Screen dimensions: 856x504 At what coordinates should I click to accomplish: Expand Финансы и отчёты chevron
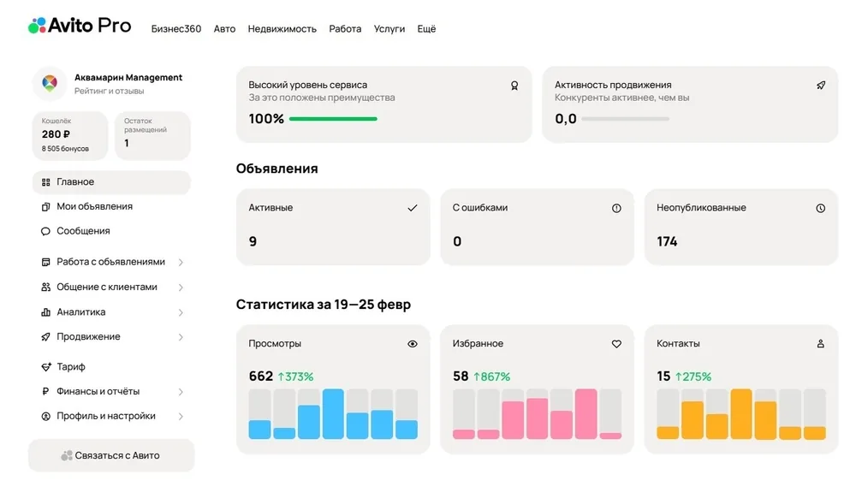[181, 392]
